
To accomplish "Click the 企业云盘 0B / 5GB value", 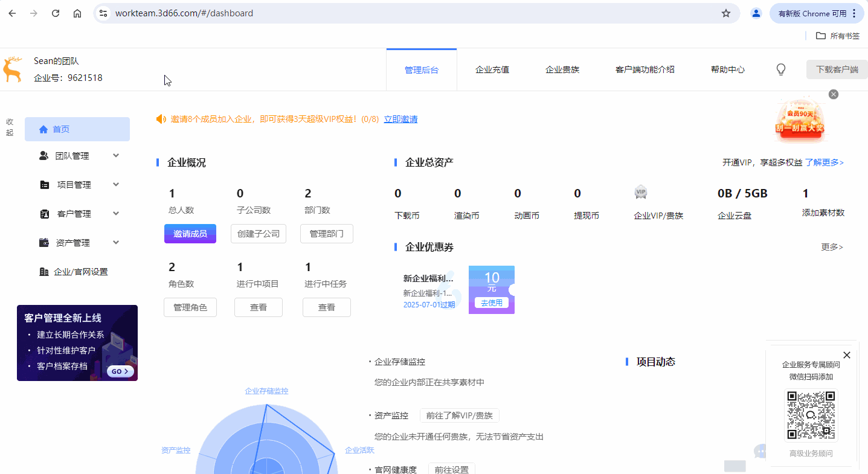I will click(742, 194).
